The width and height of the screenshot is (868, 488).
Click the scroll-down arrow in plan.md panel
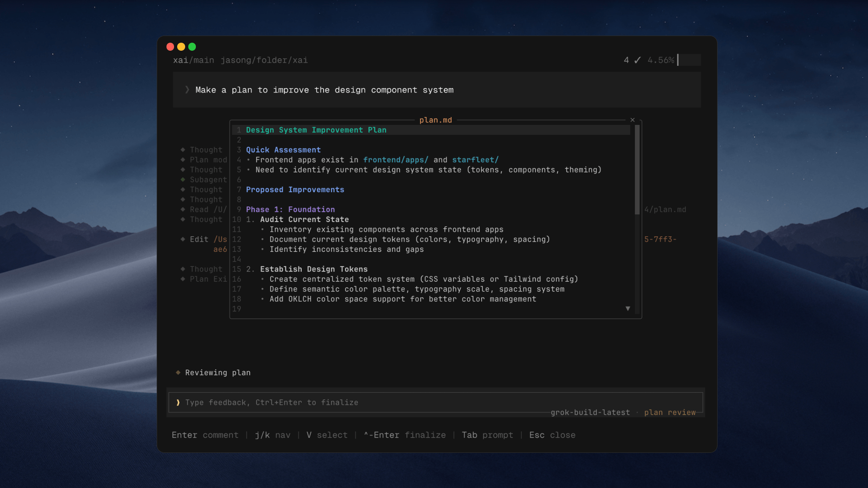click(x=628, y=308)
